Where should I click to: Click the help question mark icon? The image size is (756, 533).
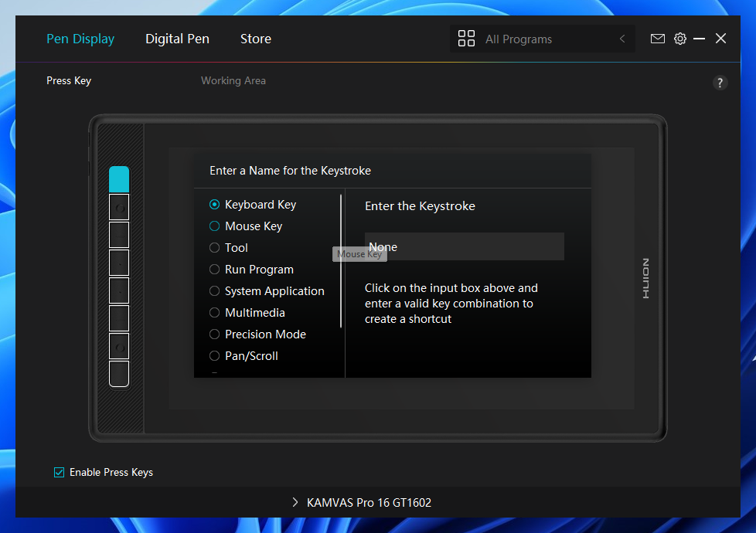tap(720, 83)
